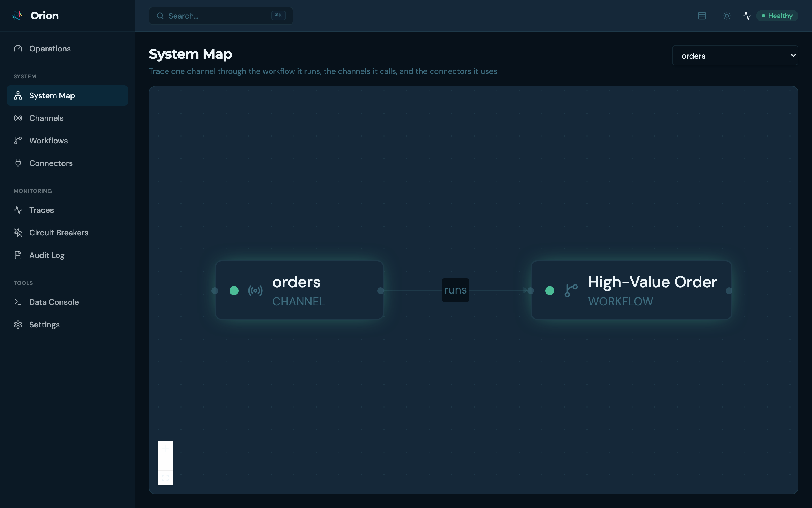Select System Map in the sidebar
812x508 pixels.
pyautogui.click(x=67, y=95)
